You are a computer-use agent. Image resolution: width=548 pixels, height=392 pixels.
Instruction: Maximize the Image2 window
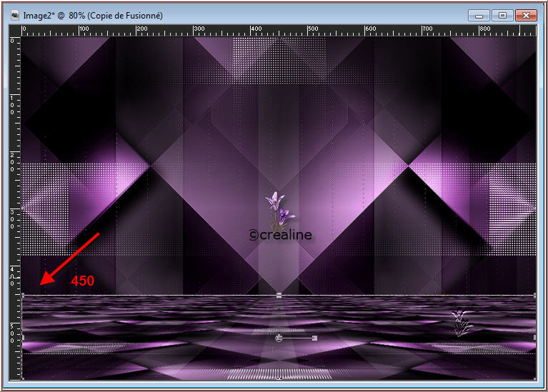(x=502, y=15)
